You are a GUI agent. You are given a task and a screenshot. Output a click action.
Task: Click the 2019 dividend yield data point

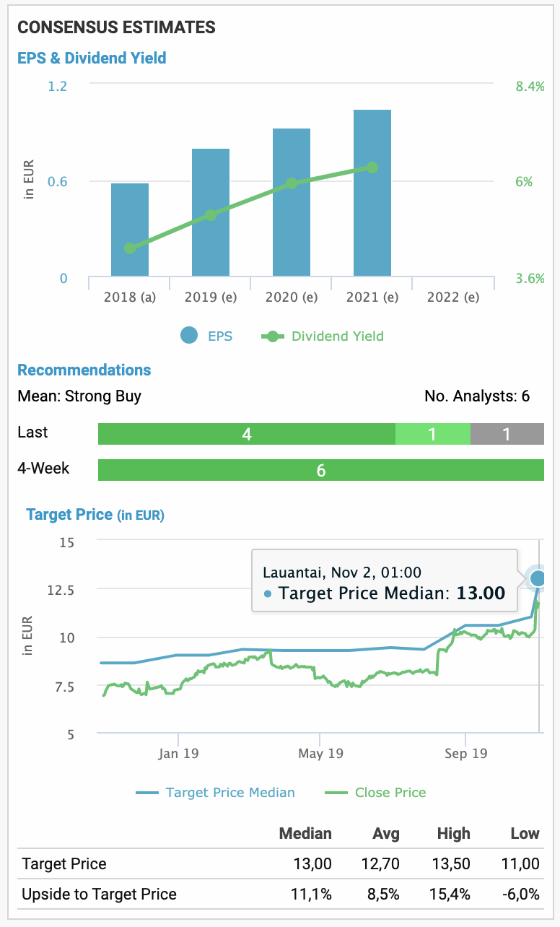click(x=211, y=215)
